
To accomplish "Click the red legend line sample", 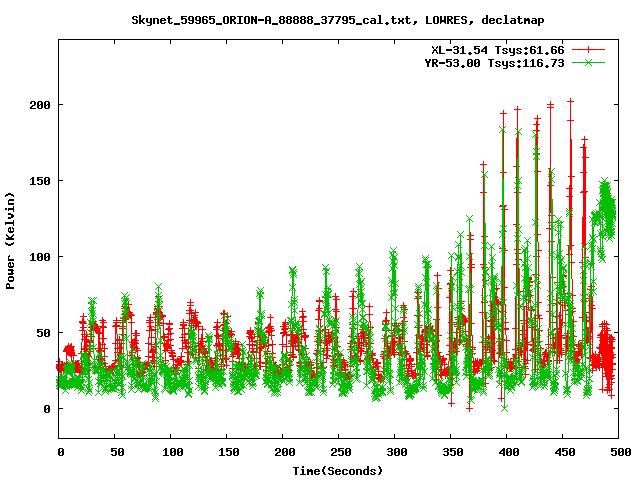I will click(x=588, y=50).
